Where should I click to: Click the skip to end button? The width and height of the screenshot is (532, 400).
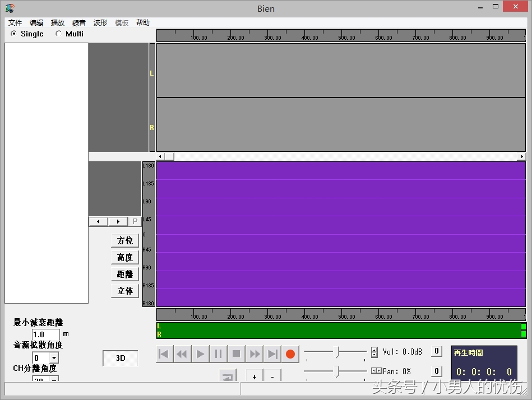pyautogui.click(x=272, y=354)
